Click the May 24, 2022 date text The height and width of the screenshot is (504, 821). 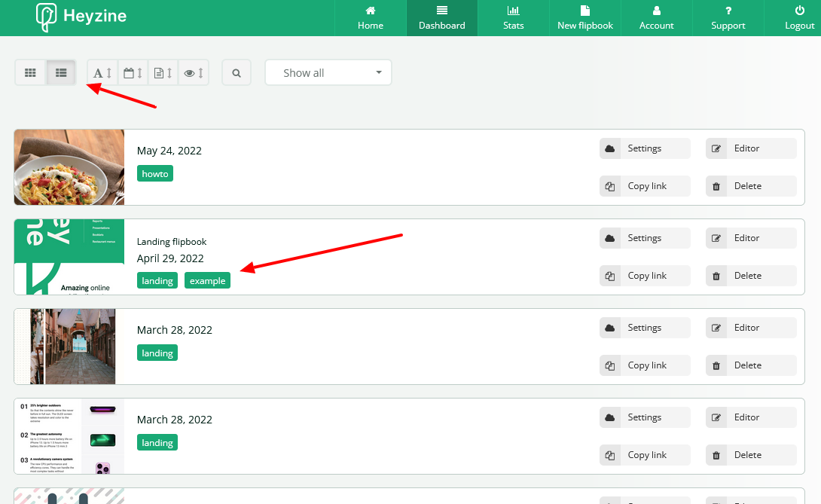point(169,151)
